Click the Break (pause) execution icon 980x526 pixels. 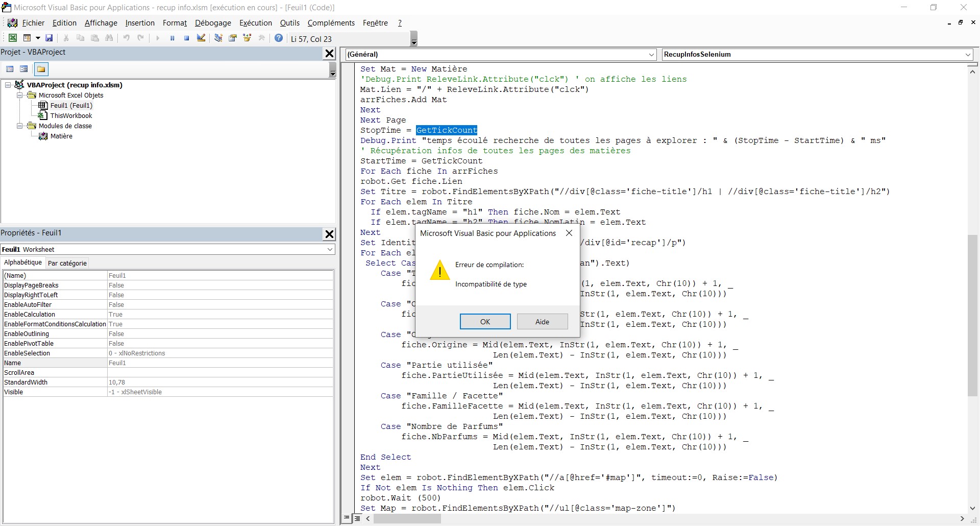(x=172, y=38)
